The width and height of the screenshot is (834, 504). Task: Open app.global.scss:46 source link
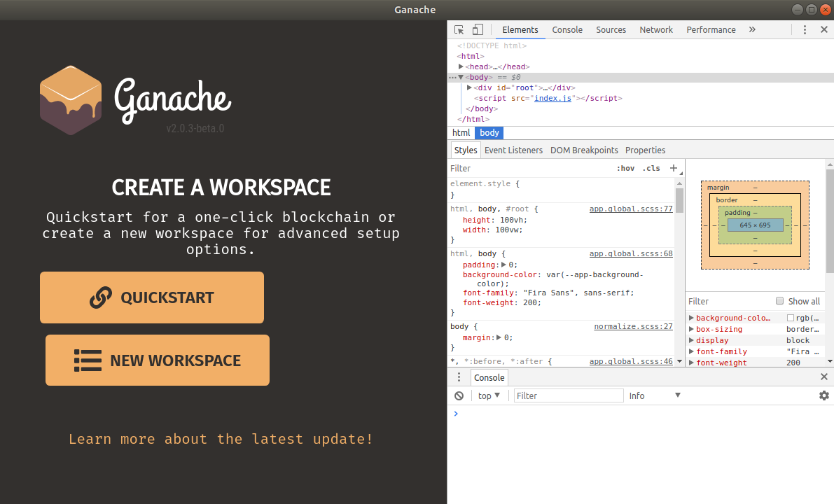(x=631, y=361)
